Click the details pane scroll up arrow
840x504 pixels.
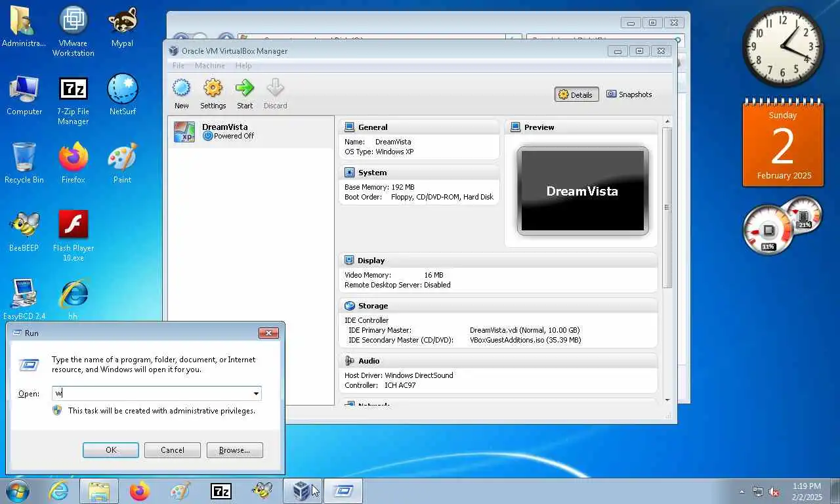click(667, 121)
